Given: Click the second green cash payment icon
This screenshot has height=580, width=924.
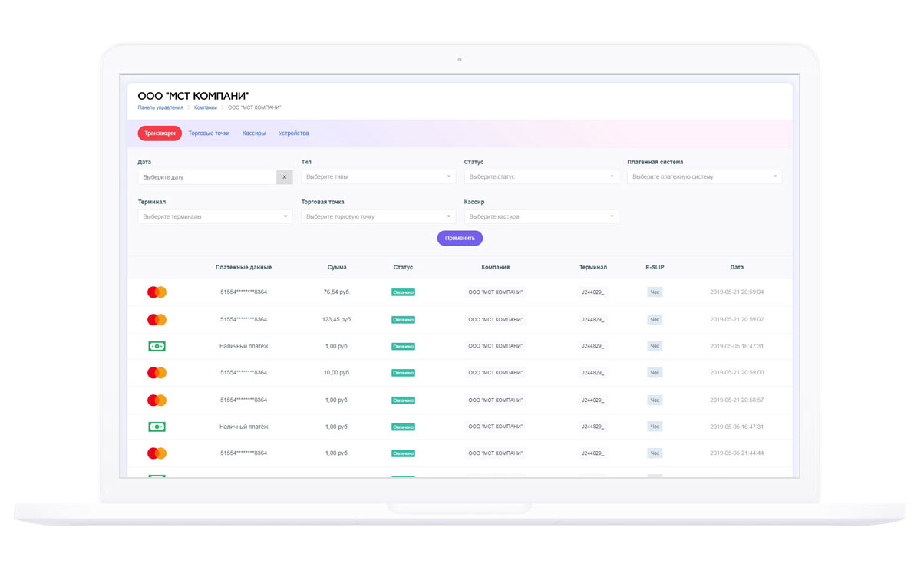Looking at the screenshot, I should click(x=157, y=427).
